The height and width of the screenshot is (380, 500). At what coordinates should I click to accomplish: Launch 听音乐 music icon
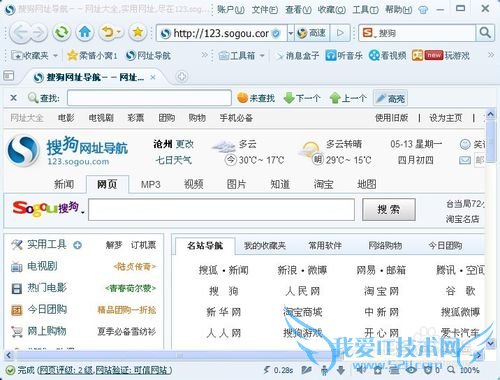coord(344,55)
